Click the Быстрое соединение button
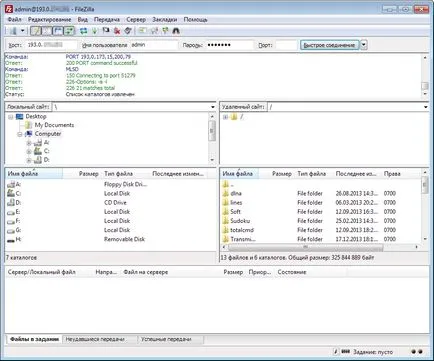434x361 pixels. (x=329, y=45)
